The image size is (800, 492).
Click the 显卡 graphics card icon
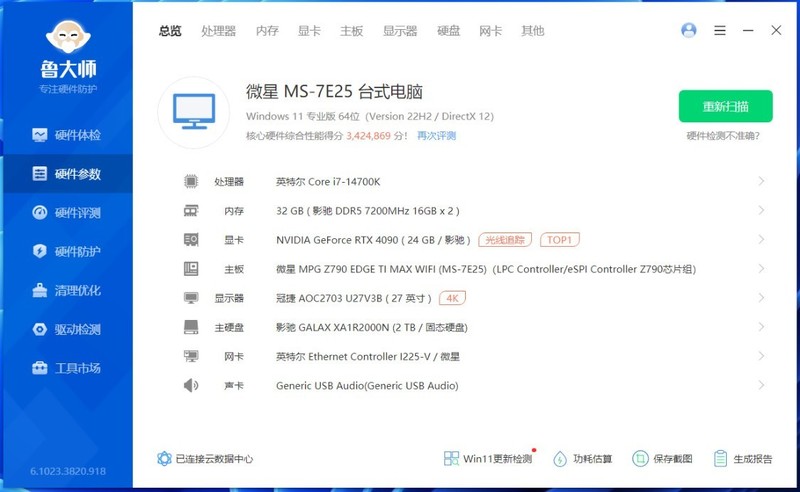click(191, 239)
